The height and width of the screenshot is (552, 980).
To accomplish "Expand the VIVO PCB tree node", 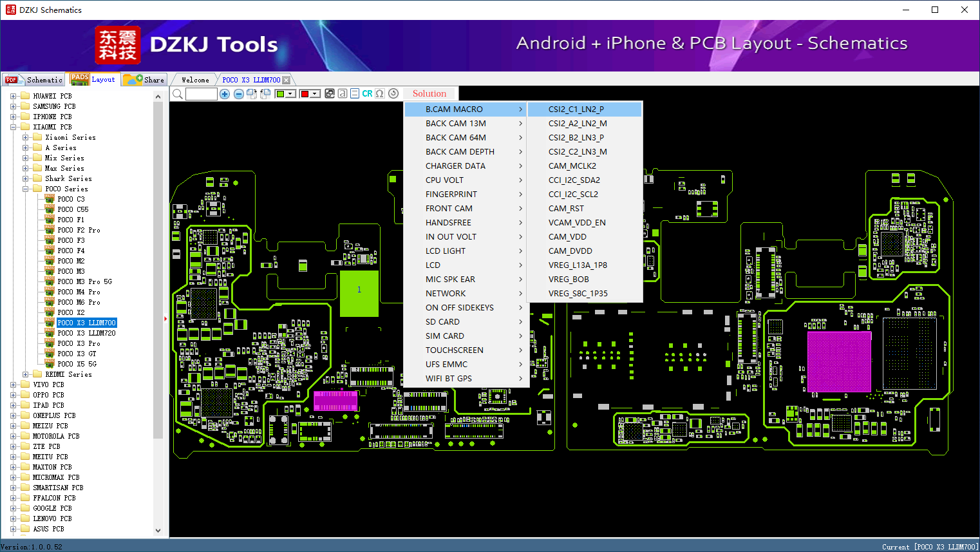I will (x=13, y=385).
